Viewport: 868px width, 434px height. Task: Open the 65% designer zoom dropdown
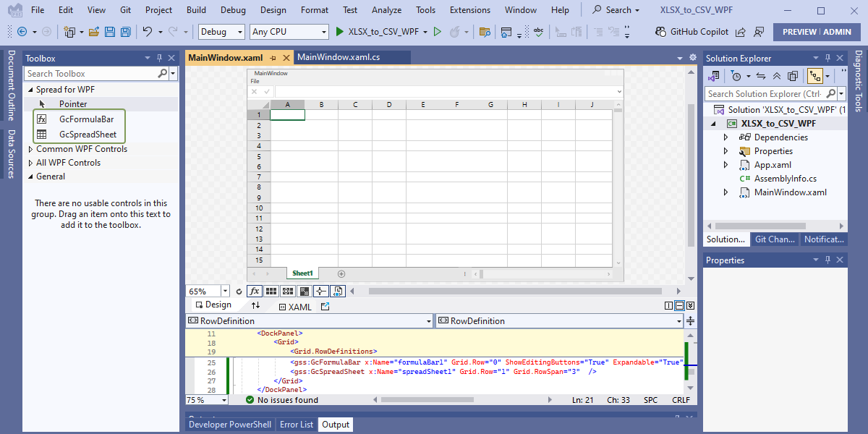(225, 292)
